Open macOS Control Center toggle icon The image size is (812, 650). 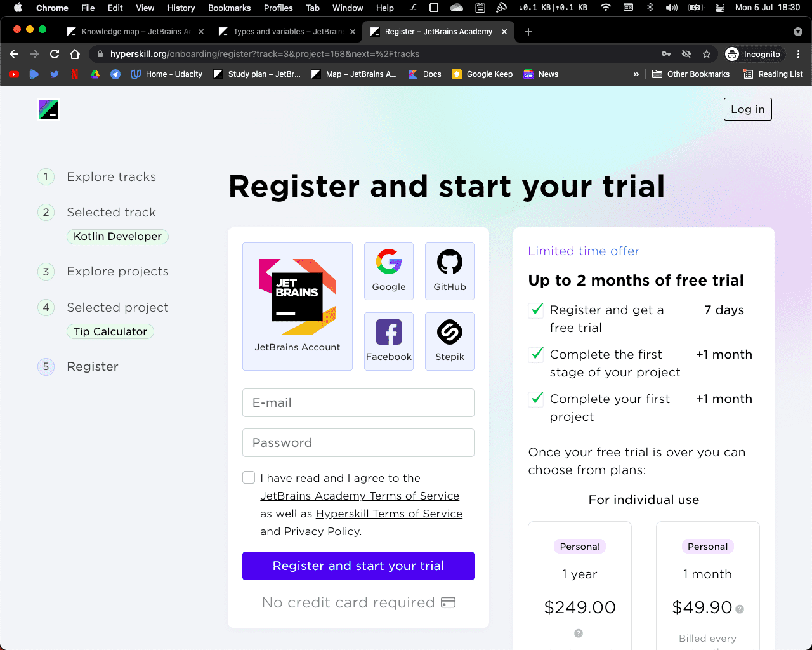coord(719,8)
